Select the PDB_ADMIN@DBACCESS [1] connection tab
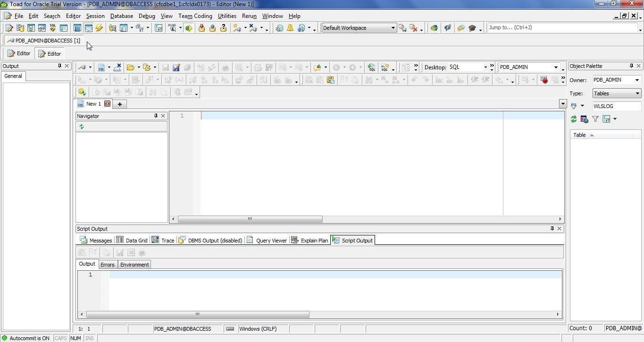Image resolution: width=644 pixels, height=342 pixels. tap(43, 41)
